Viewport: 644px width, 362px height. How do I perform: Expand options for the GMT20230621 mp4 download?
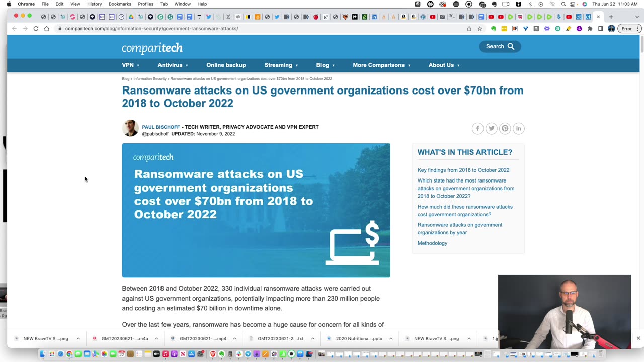point(234,339)
